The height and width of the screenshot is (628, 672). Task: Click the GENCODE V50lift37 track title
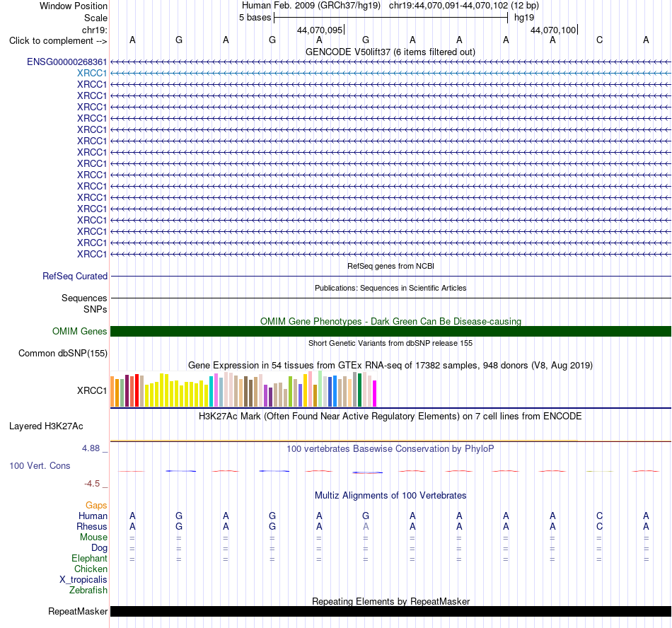tap(390, 52)
